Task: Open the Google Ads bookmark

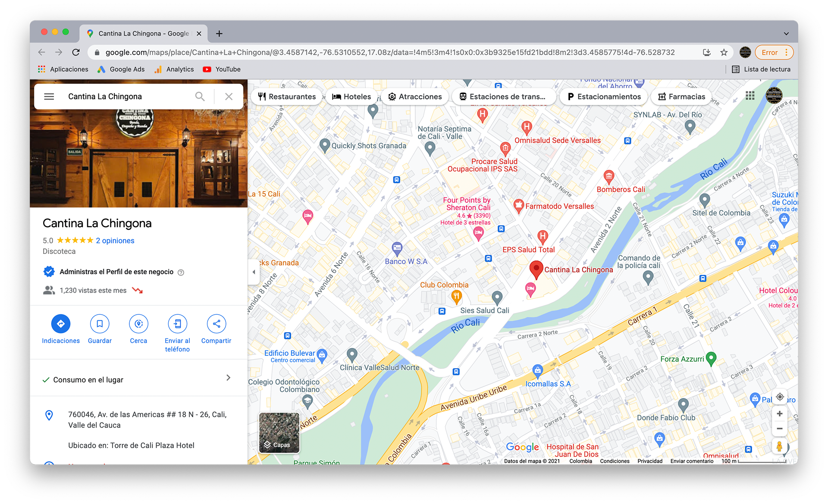Action: (121, 69)
